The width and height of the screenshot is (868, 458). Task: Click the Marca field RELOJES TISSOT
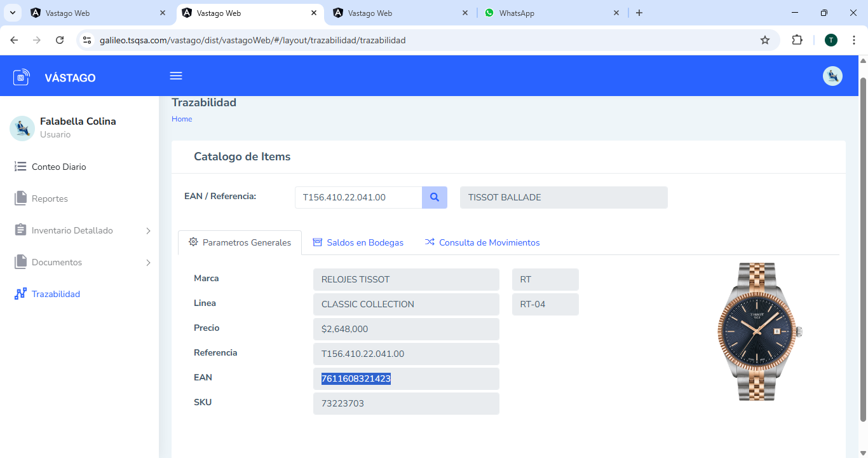(x=406, y=279)
